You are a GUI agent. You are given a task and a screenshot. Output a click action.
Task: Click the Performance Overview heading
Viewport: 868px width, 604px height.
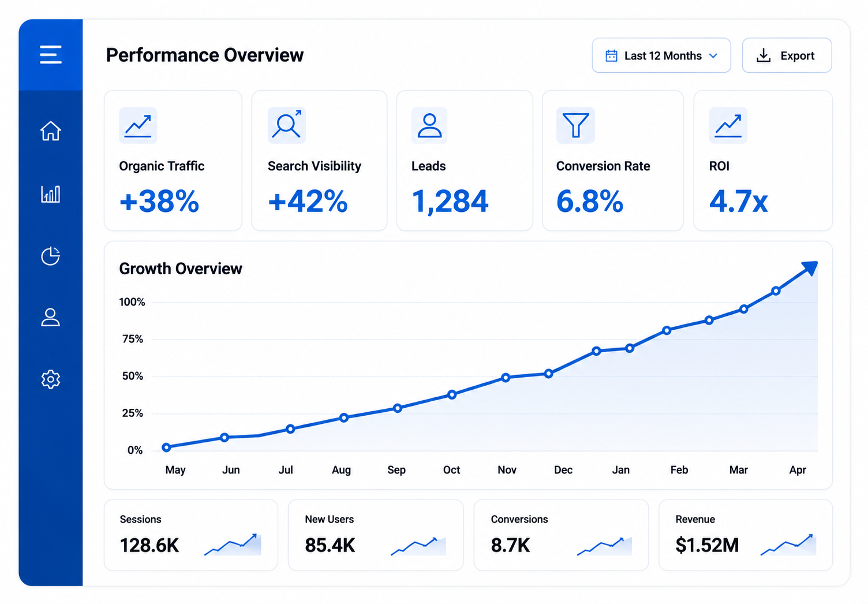(x=205, y=55)
